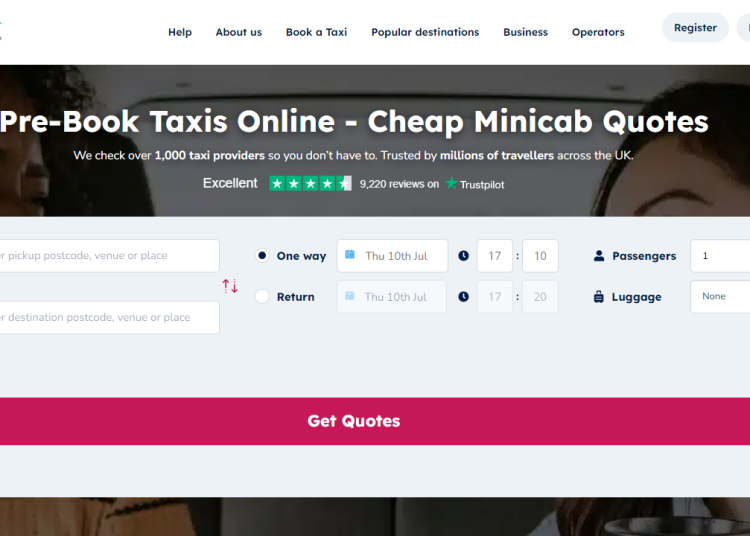Click the clock icon beside One way time

pos(463,256)
